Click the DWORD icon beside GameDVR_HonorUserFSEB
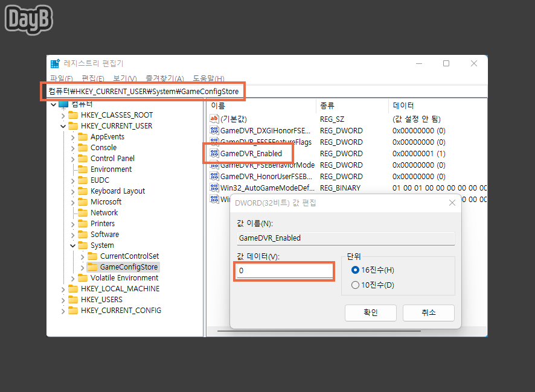This screenshot has width=535, height=392. (x=214, y=176)
